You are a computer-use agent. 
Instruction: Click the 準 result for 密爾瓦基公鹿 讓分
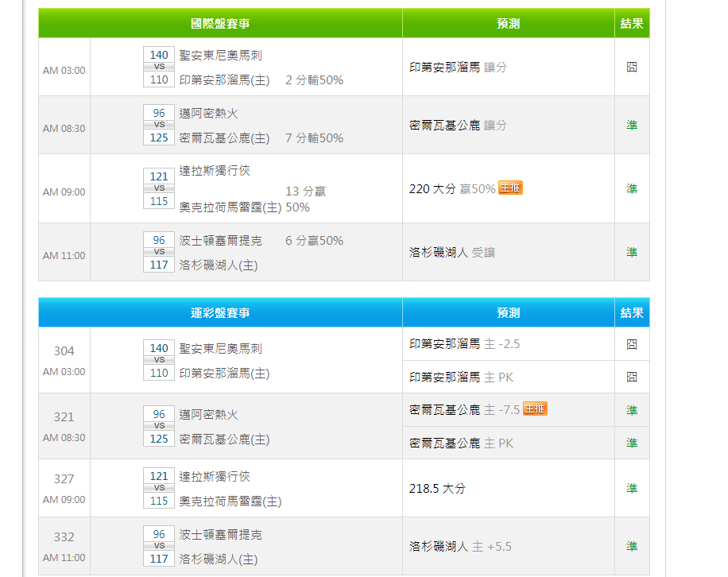tap(632, 125)
